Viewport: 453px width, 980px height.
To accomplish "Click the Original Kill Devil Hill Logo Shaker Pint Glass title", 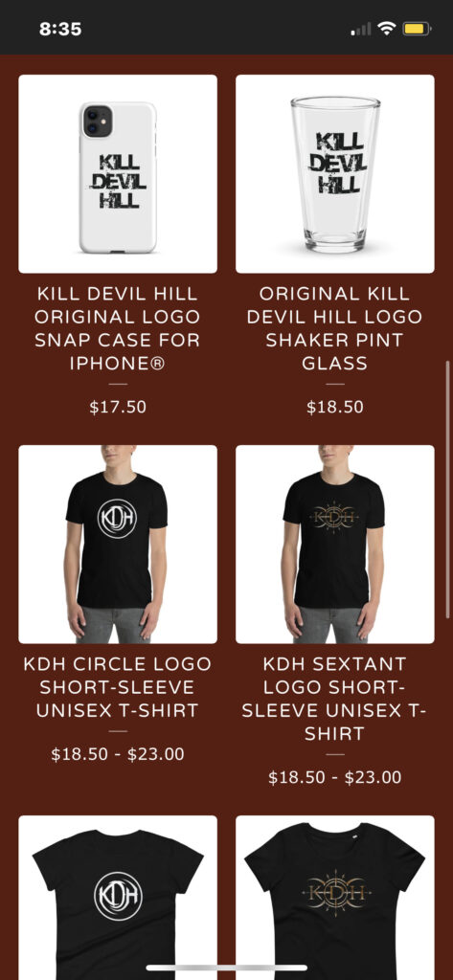I will [x=335, y=329].
